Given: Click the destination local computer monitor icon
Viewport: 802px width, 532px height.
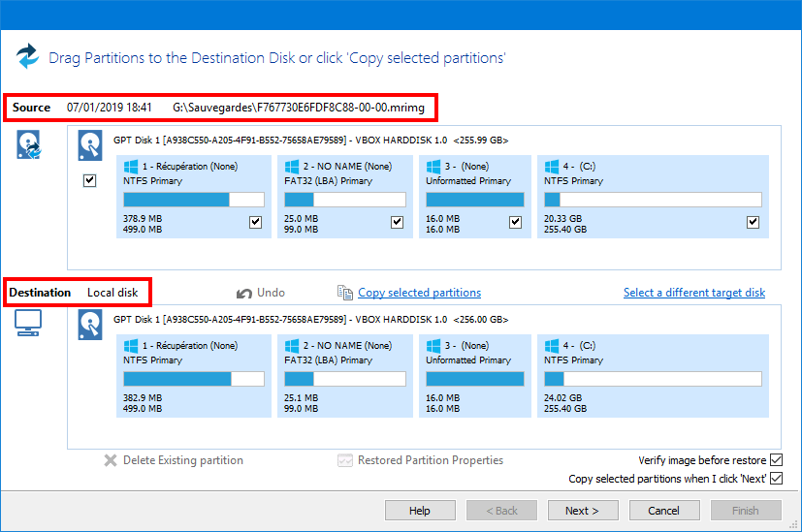Looking at the screenshot, I should tap(28, 323).
